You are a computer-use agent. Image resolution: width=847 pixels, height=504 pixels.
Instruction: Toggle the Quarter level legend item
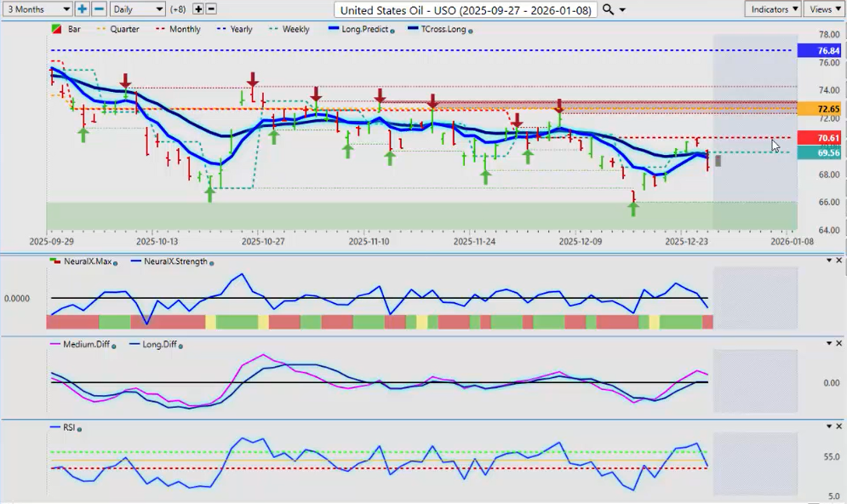pos(118,29)
